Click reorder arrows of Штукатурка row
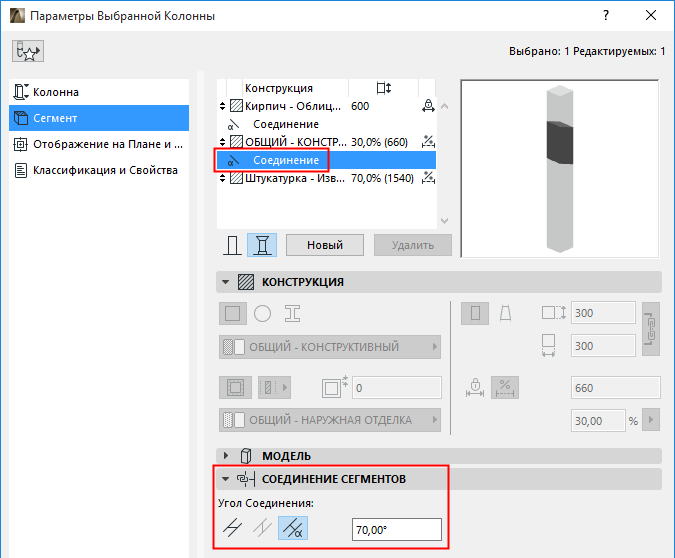This screenshot has height=558, width=675. pos(222,178)
